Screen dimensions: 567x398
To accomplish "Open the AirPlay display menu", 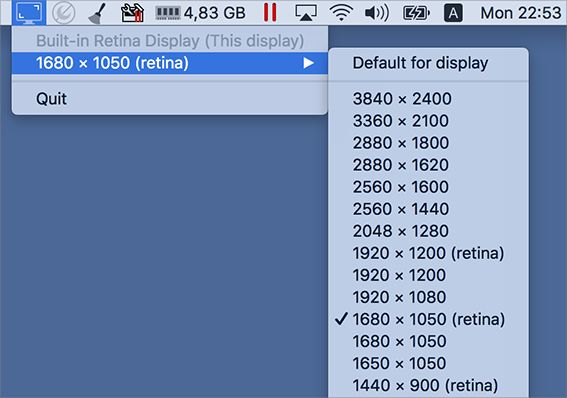I will click(306, 13).
